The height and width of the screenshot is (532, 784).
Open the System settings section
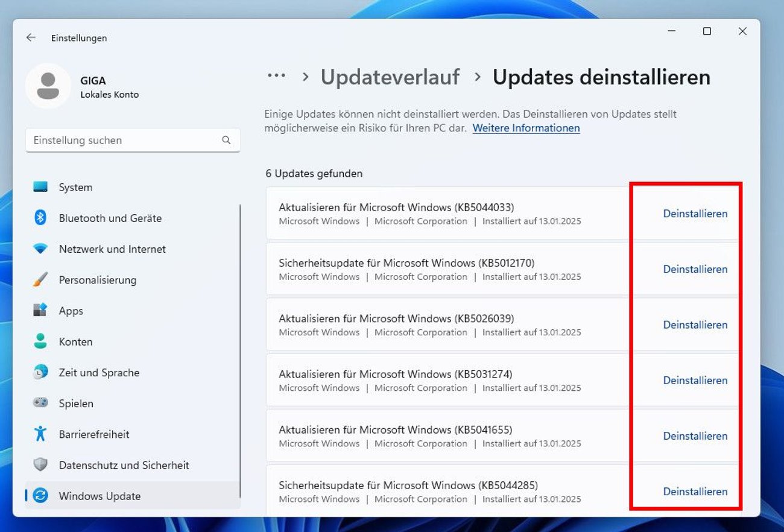pyautogui.click(x=75, y=187)
